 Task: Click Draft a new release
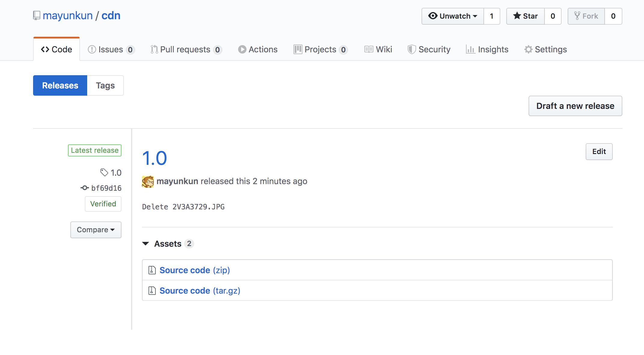(x=575, y=106)
